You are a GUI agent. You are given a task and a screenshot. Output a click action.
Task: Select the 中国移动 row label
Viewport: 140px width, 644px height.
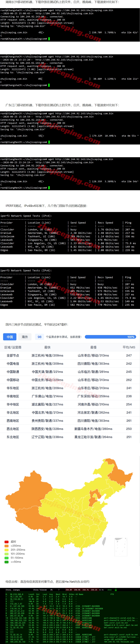(x=13, y=380)
